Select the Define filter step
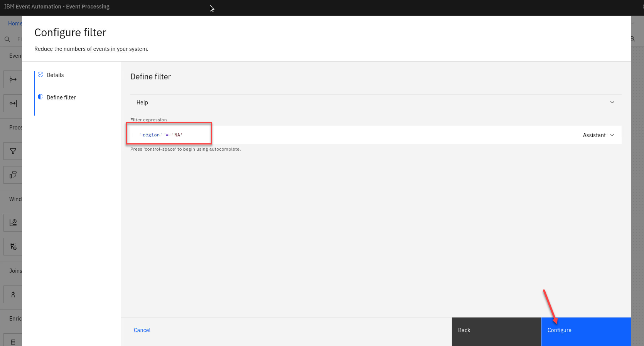This screenshot has height=346, width=644. [x=61, y=97]
